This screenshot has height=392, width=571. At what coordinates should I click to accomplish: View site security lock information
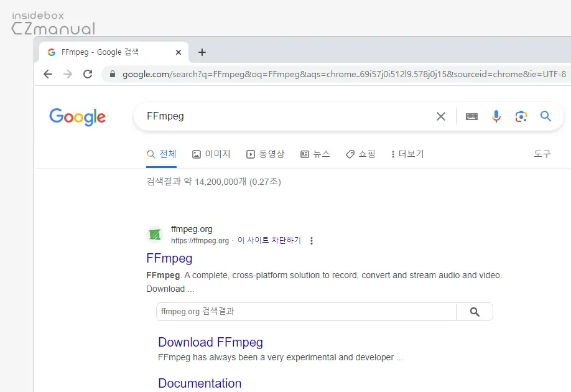tap(113, 74)
